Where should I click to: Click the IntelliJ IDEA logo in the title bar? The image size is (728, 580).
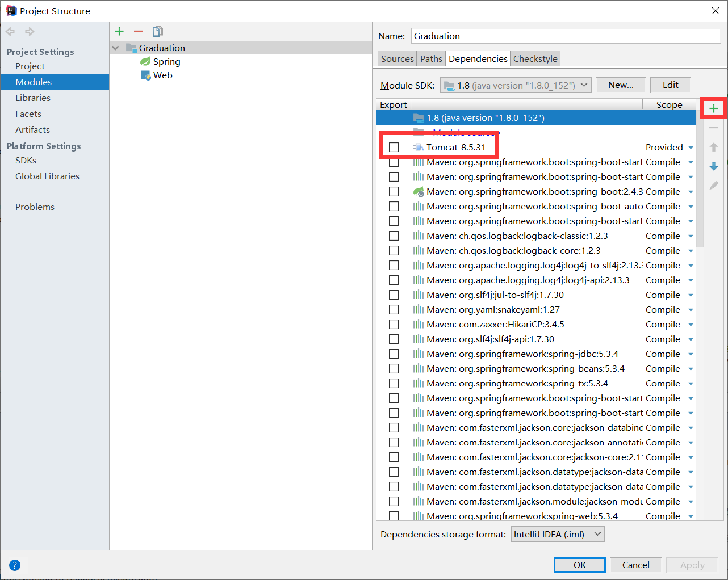click(11, 11)
